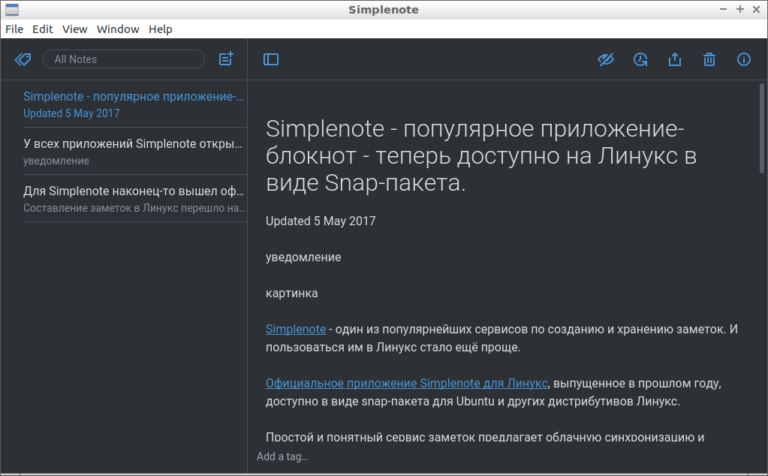
Task: Open the Window menu
Action: click(118, 29)
